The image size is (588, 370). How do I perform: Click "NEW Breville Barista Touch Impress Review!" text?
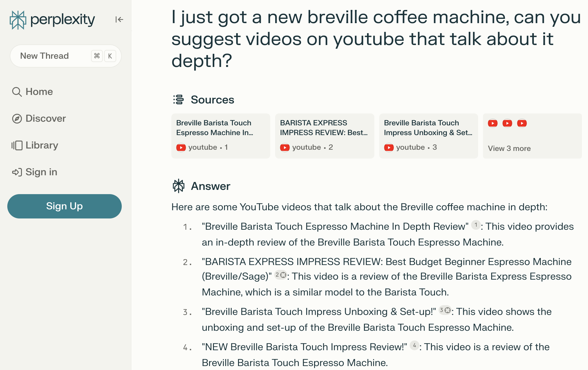click(304, 347)
